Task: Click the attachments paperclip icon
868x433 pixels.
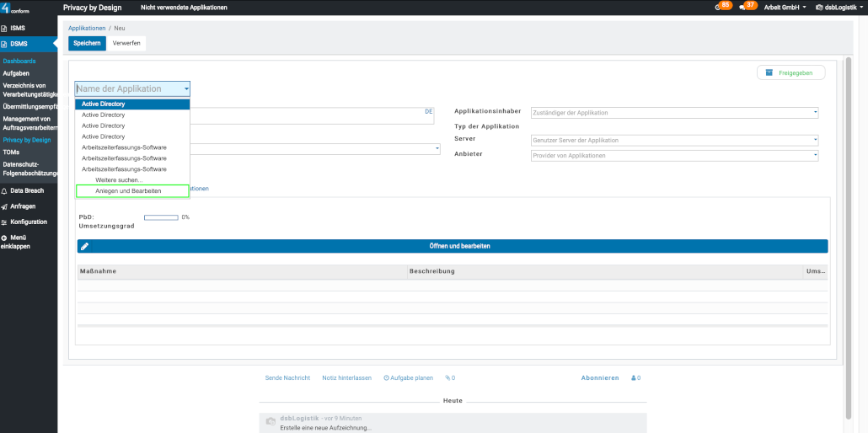Action: coord(448,378)
